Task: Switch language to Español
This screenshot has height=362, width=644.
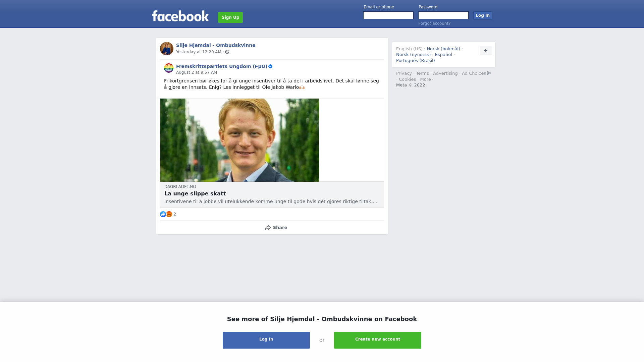Action: point(443,55)
